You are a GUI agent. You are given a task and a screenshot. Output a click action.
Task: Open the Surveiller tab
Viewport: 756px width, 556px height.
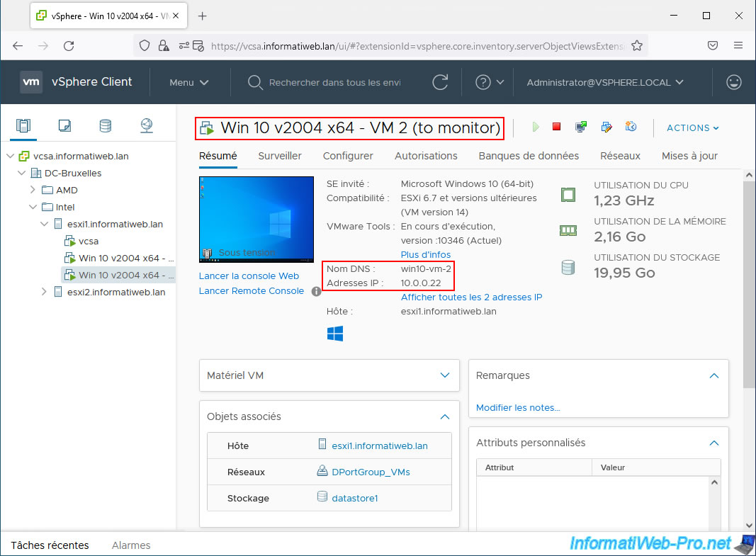279,156
